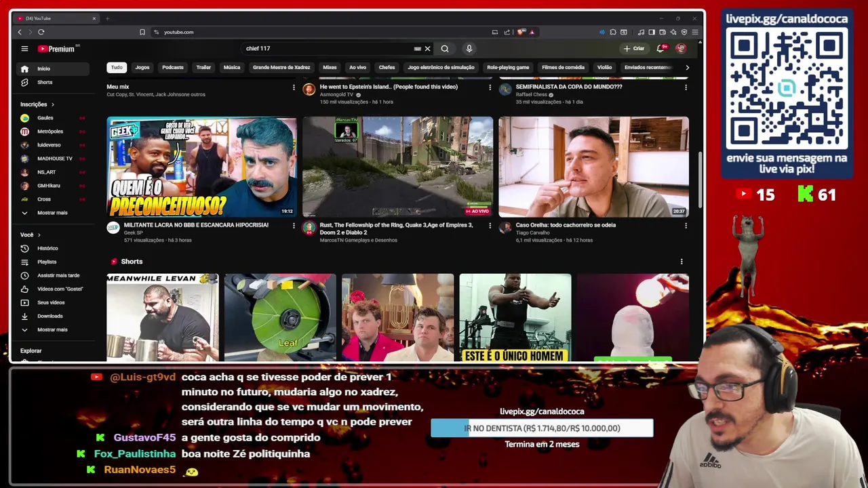Open QUEM É O PRECONCEITUOSO video thumbnail
The image size is (868, 488).
pyautogui.click(x=201, y=167)
